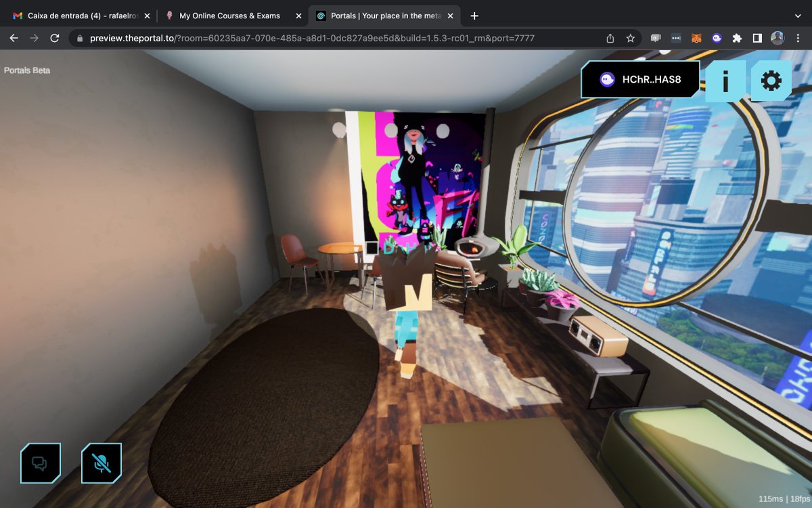
Task: Go forward in browser history
Action: [x=34, y=39]
